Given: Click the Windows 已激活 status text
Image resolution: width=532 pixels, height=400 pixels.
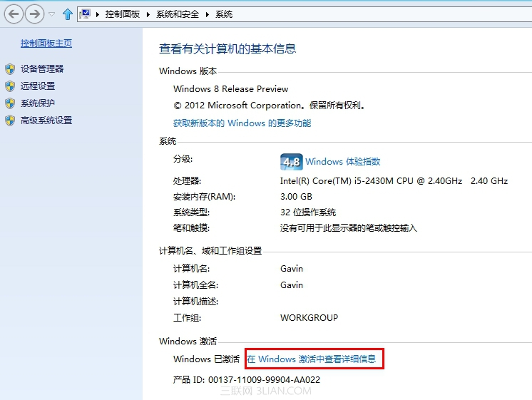Looking at the screenshot, I should pyautogui.click(x=206, y=359).
